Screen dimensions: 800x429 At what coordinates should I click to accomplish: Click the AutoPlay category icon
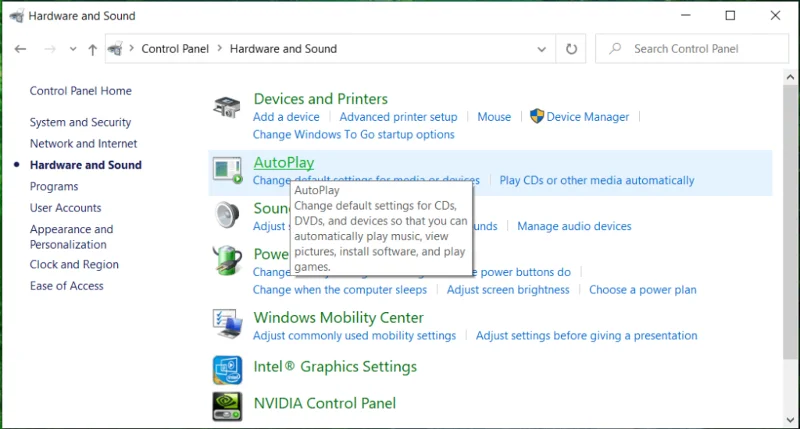click(x=228, y=170)
